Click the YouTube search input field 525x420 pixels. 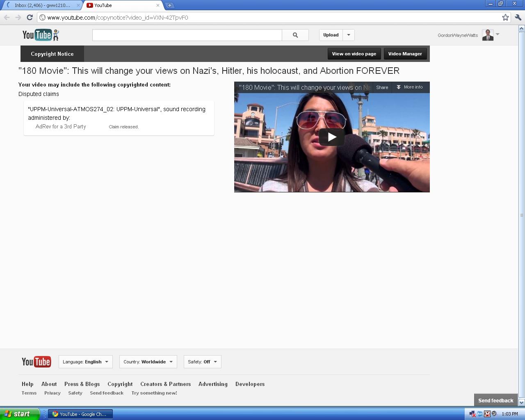pos(187,35)
